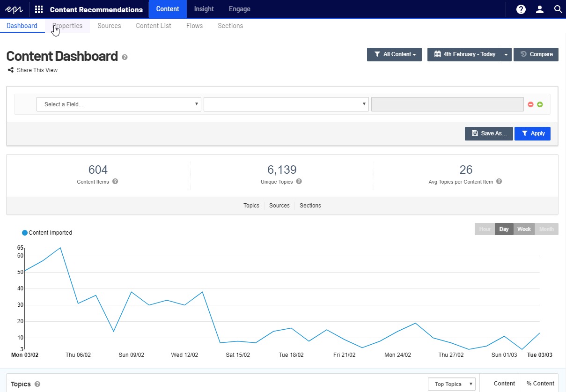Click the green add filter row icon
The height and width of the screenshot is (392, 566).
tap(540, 104)
